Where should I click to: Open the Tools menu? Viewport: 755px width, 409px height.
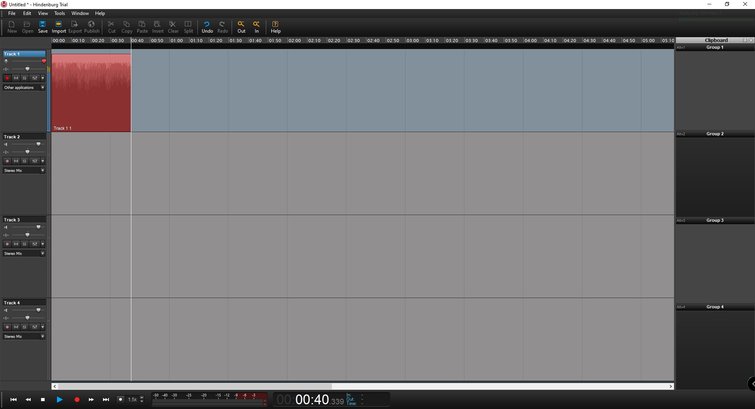[x=59, y=13]
